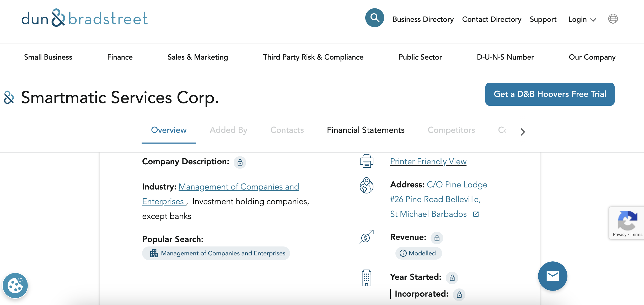The image size is (644, 305).
Task: Open Business Directory
Action: (x=423, y=19)
